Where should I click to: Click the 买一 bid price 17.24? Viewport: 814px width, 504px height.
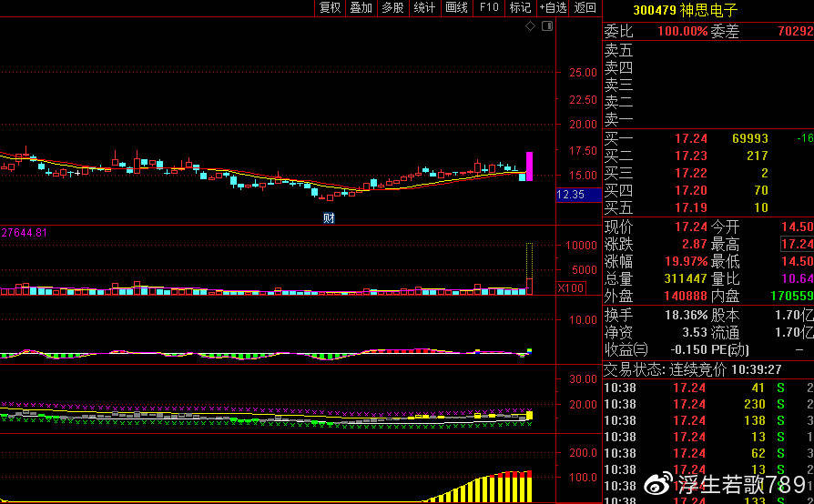coord(690,139)
